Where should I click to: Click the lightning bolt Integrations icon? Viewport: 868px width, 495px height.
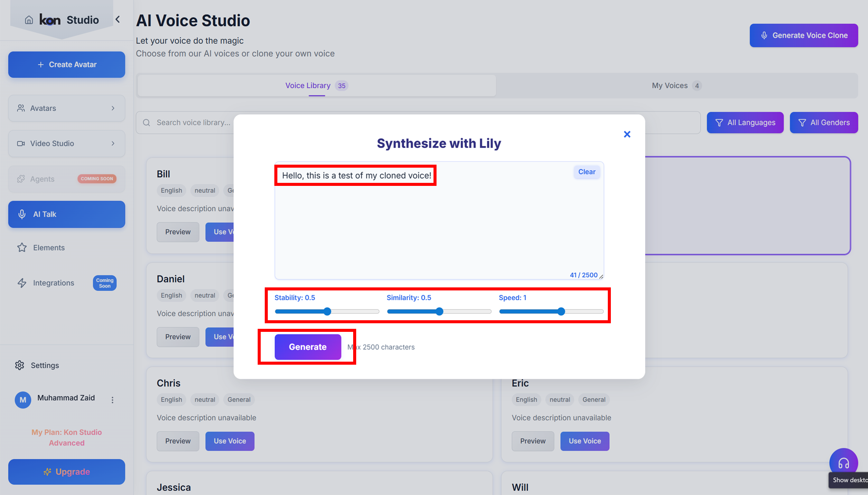[x=22, y=283]
